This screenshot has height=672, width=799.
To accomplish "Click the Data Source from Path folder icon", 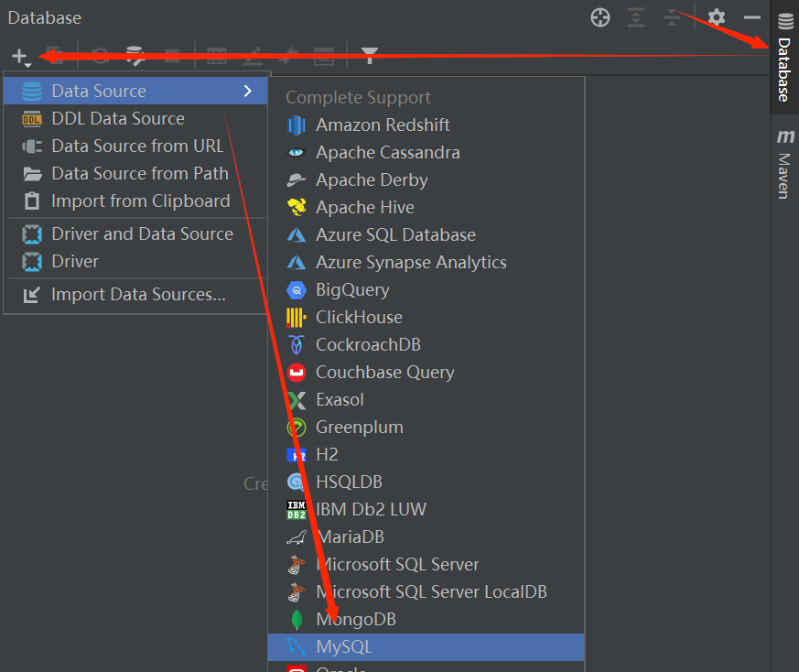I will tap(32, 174).
